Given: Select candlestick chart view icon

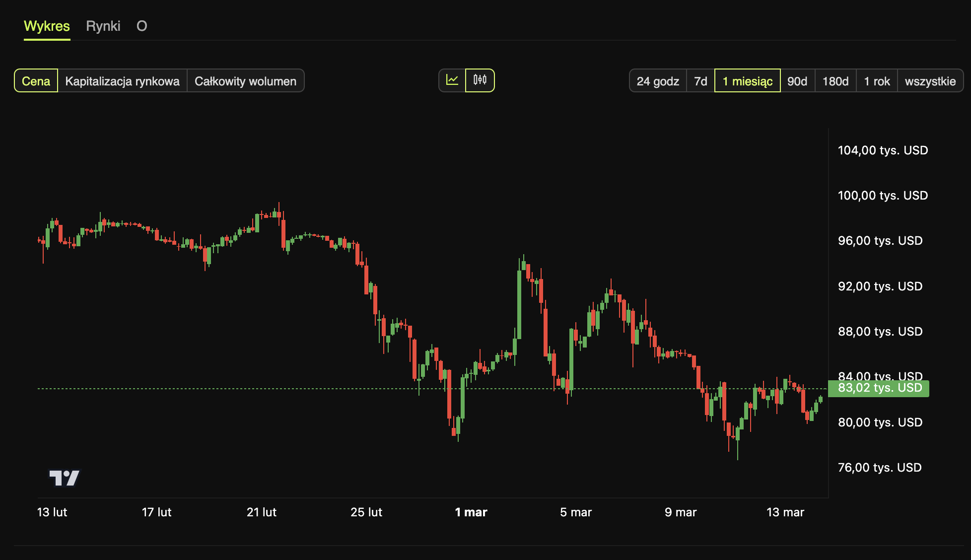Looking at the screenshot, I should click(480, 80).
